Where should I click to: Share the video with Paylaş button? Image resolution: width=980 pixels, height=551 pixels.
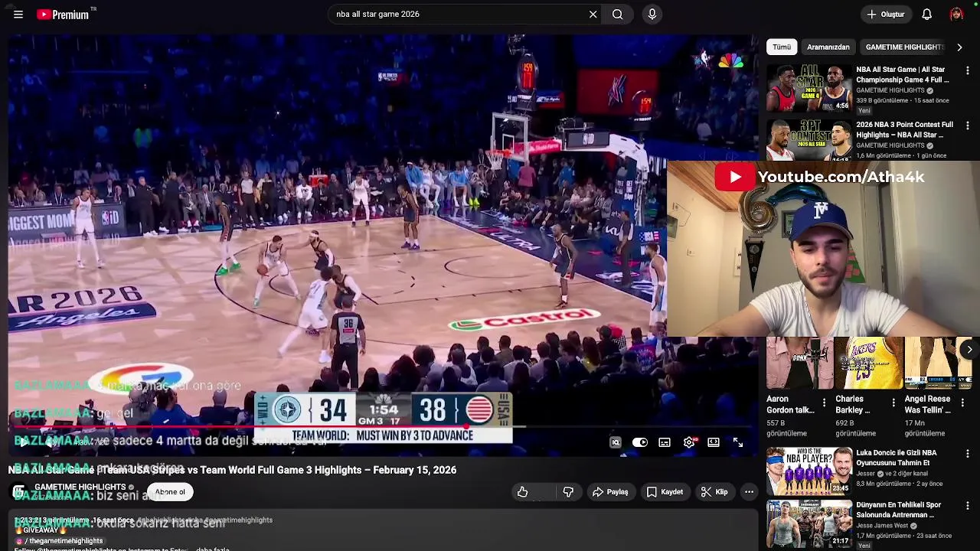610,492
